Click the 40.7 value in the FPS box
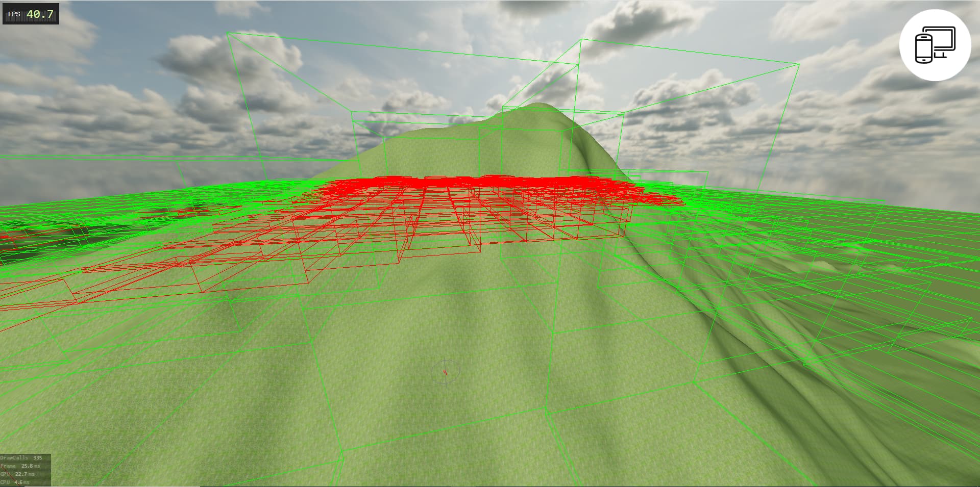 pos(40,14)
